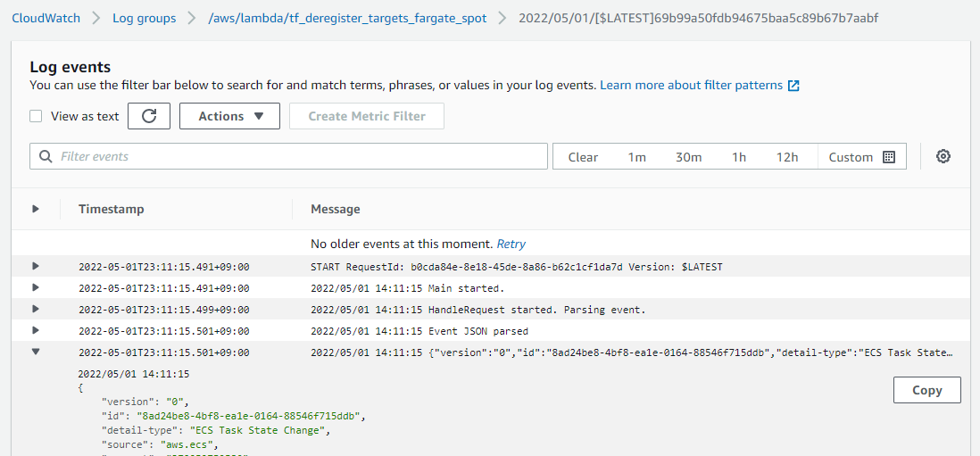Expand all rows with header triangle

36,209
